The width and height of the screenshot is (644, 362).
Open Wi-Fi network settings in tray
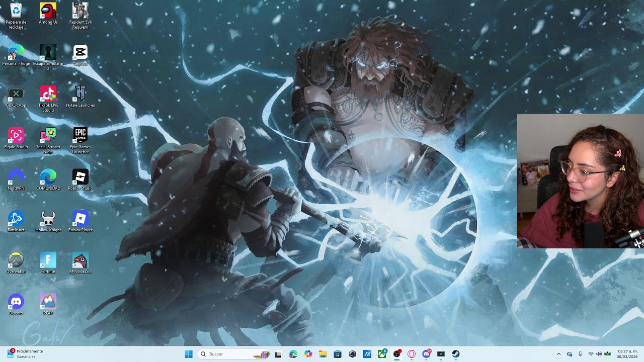[591, 354]
